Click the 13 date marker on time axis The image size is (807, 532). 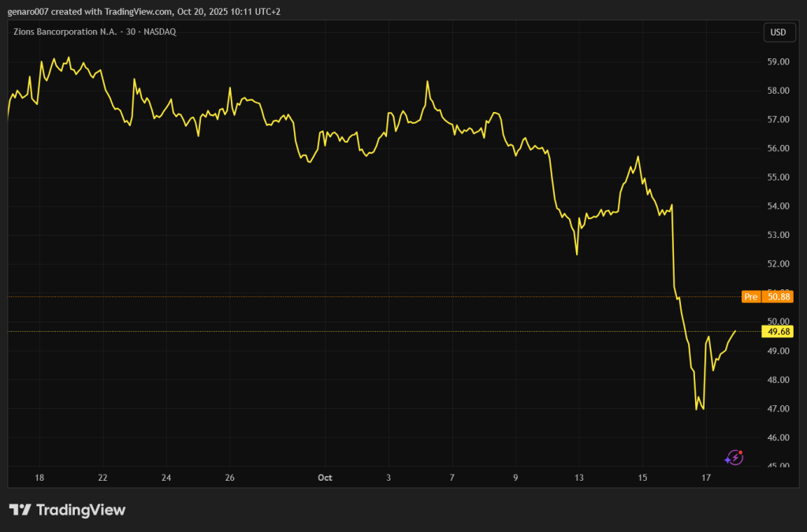pos(578,478)
